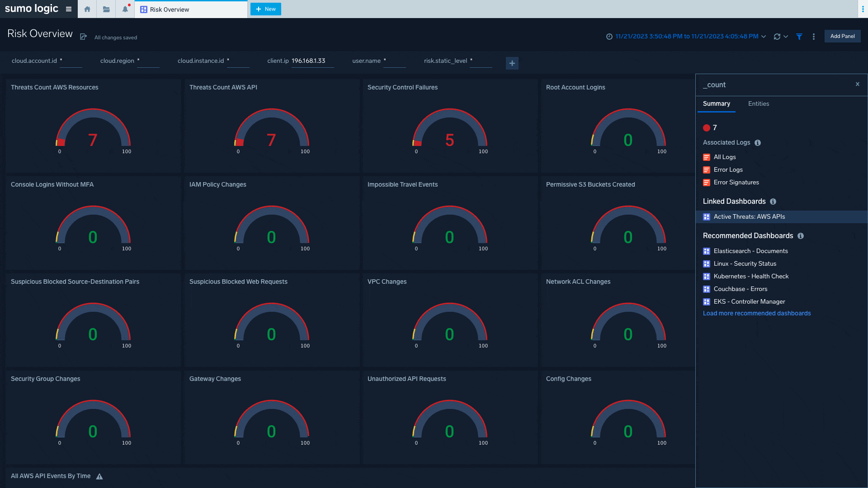868x488 pixels.
Task: Click the Add Panel button
Action: tap(842, 36)
